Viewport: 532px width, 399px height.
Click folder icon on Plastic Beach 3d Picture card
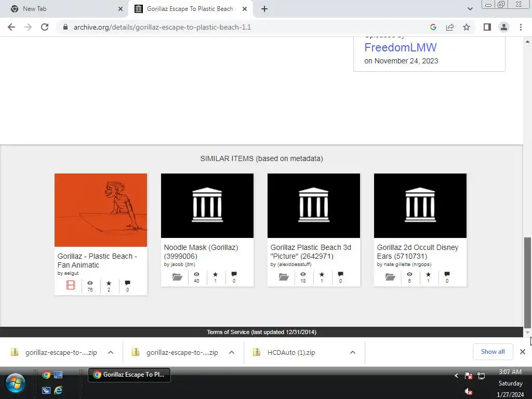pos(284,277)
